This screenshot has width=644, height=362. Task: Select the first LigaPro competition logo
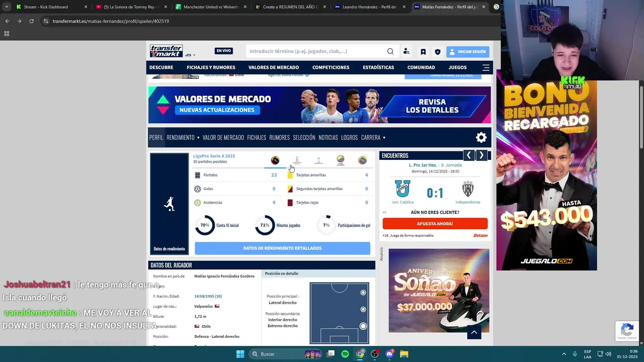click(275, 160)
